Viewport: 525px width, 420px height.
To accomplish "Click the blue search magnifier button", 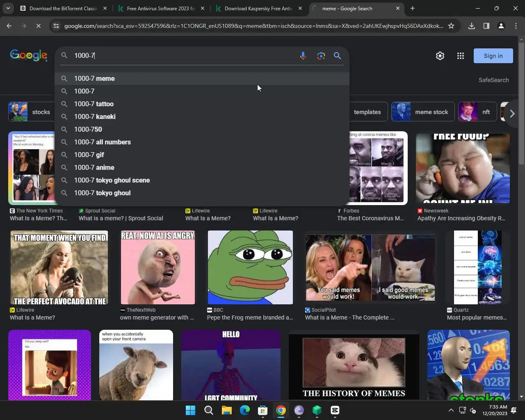I will (x=337, y=56).
